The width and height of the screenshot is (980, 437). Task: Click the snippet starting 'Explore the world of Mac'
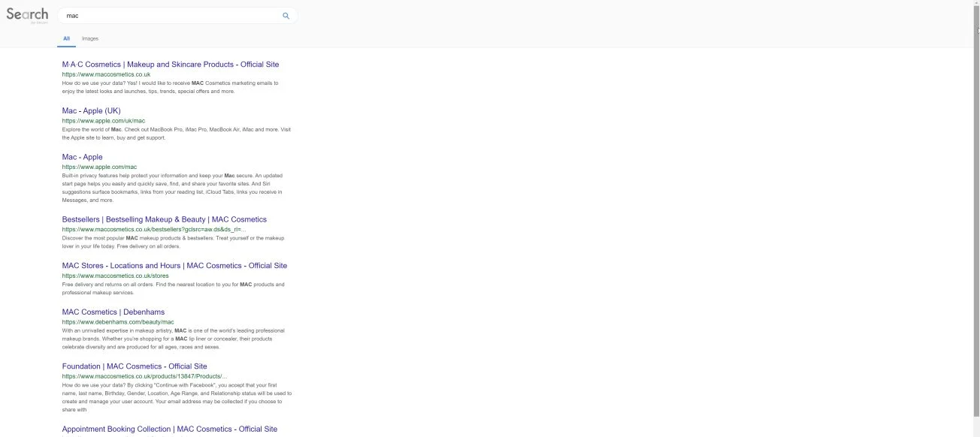[176, 134]
